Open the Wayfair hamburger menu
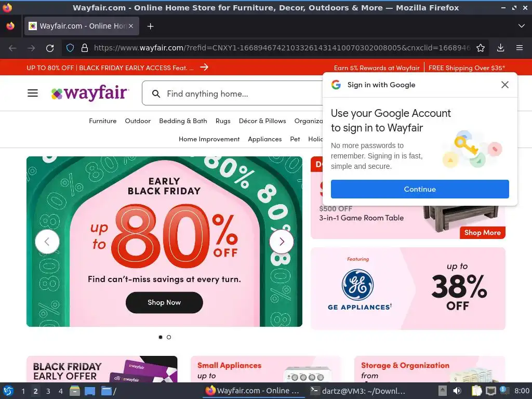This screenshot has width=532, height=399. pos(33,93)
